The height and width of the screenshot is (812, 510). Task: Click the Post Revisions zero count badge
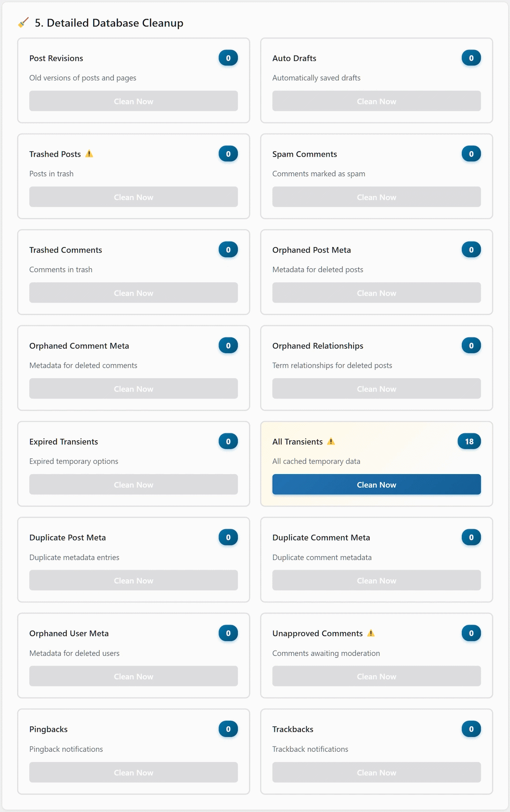pyautogui.click(x=228, y=58)
